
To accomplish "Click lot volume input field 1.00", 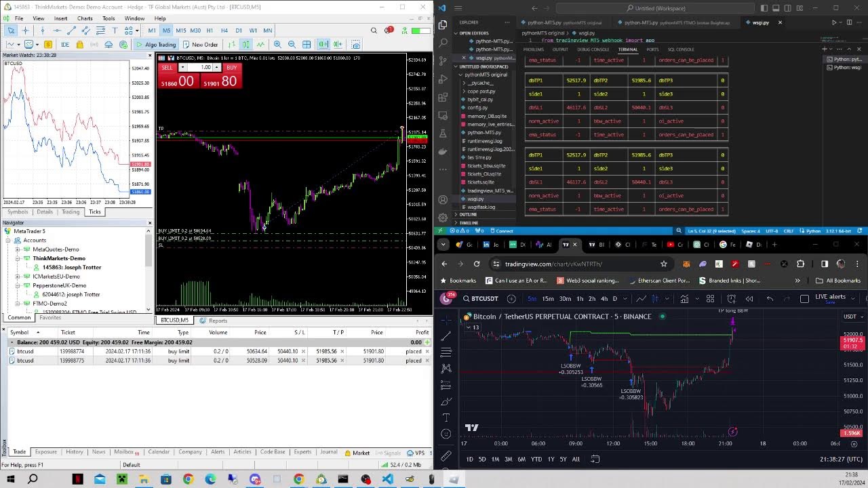I will (199, 68).
